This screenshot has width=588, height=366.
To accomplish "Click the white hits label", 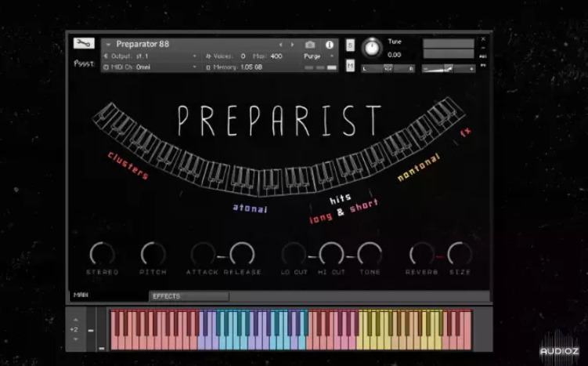I will pyautogui.click(x=340, y=198).
